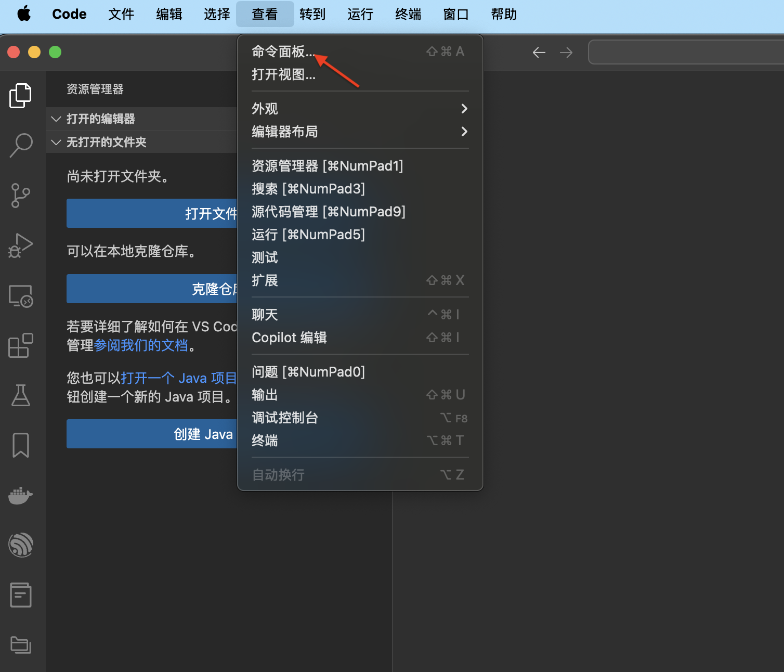784x672 pixels.
Task: Choose 扩展 menu entry
Action: (360, 280)
